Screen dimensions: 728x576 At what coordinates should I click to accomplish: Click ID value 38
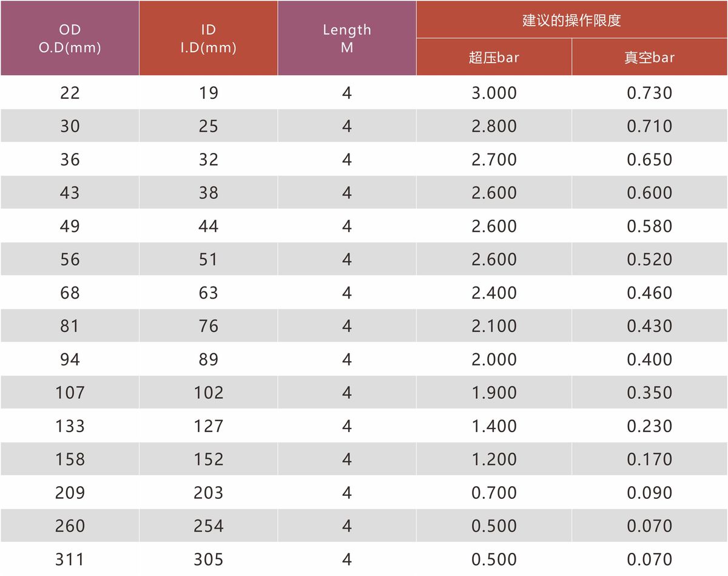tap(208, 193)
